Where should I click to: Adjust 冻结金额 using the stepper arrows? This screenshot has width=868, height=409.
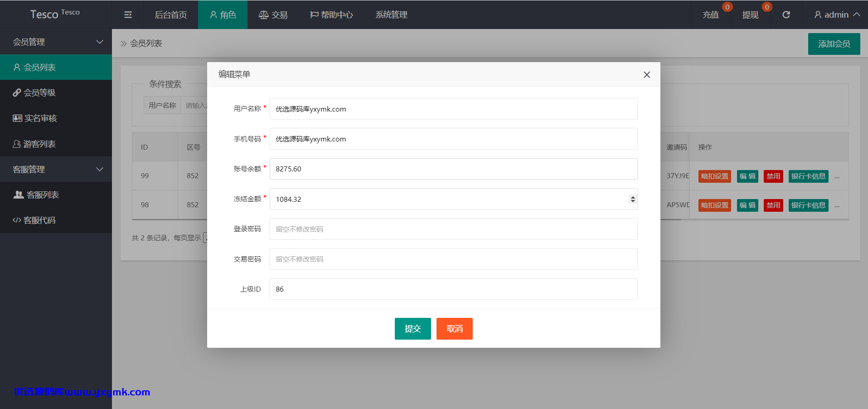[632, 199]
